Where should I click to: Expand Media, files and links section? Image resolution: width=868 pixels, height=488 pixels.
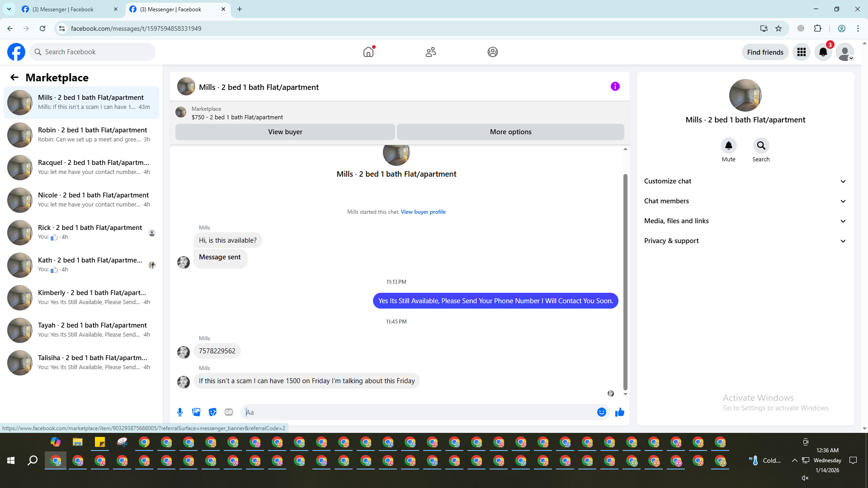(x=745, y=221)
